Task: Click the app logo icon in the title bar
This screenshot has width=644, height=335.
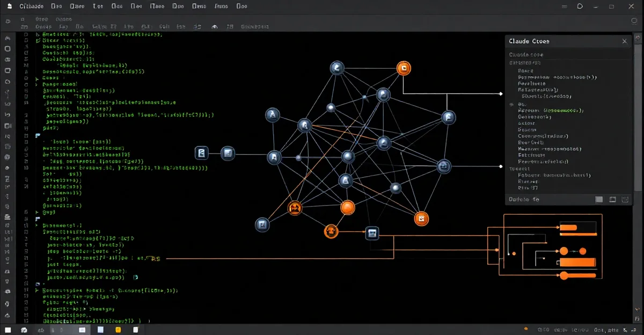Action: [10, 6]
